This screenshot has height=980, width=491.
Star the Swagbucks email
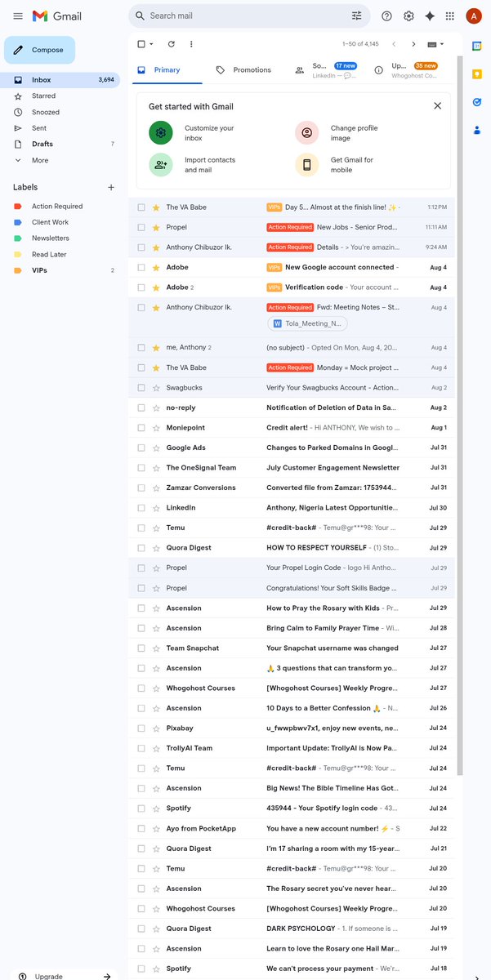156,388
